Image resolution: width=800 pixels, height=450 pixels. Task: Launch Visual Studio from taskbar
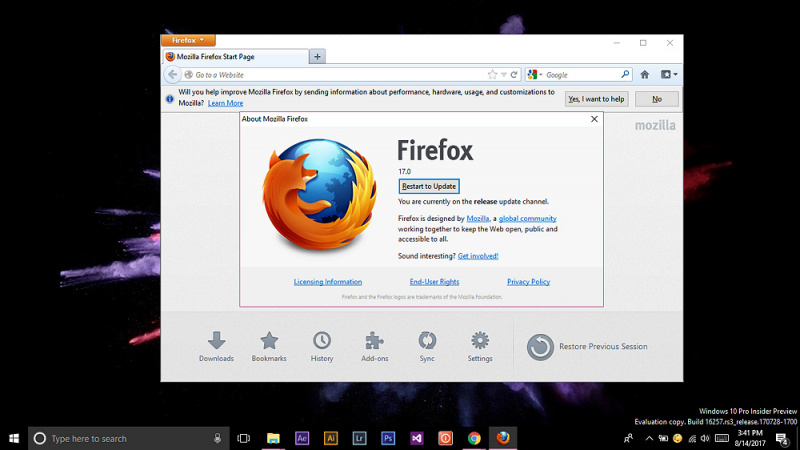[417, 438]
